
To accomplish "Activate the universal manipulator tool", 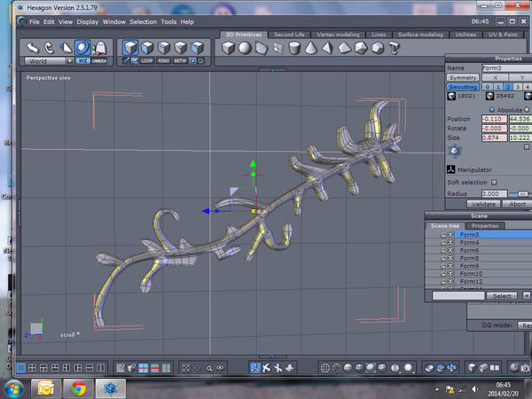I will click(x=82, y=47).
